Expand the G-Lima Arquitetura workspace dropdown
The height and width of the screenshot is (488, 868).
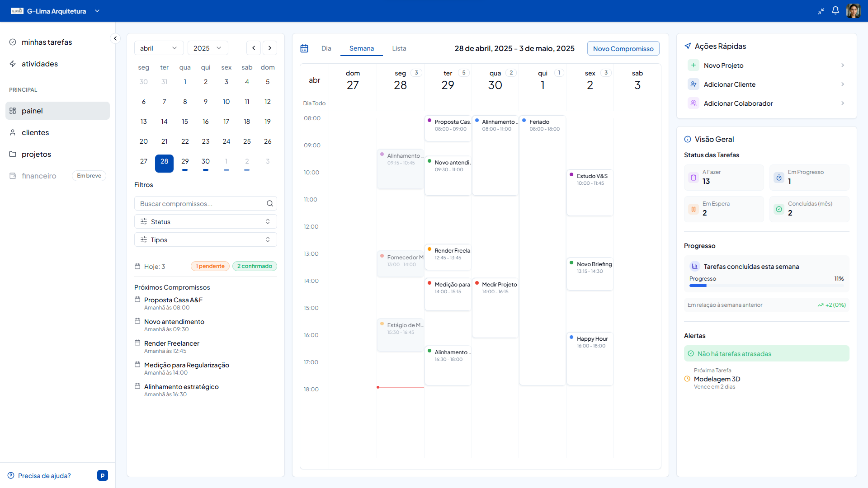97,11
